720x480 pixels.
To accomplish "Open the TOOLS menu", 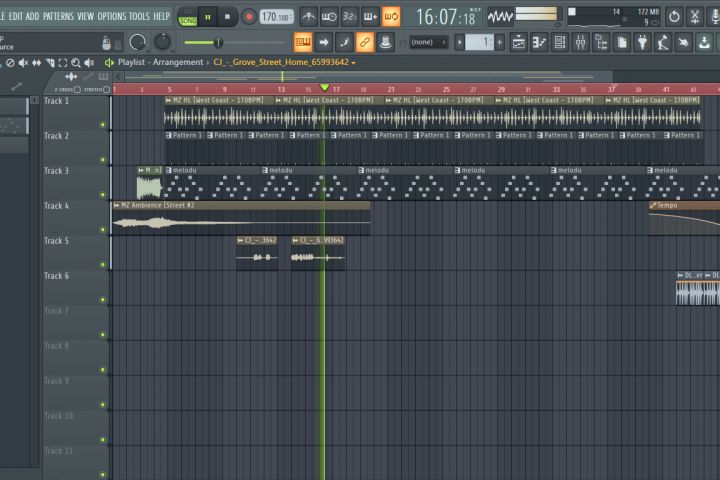I will click(139, 17).
